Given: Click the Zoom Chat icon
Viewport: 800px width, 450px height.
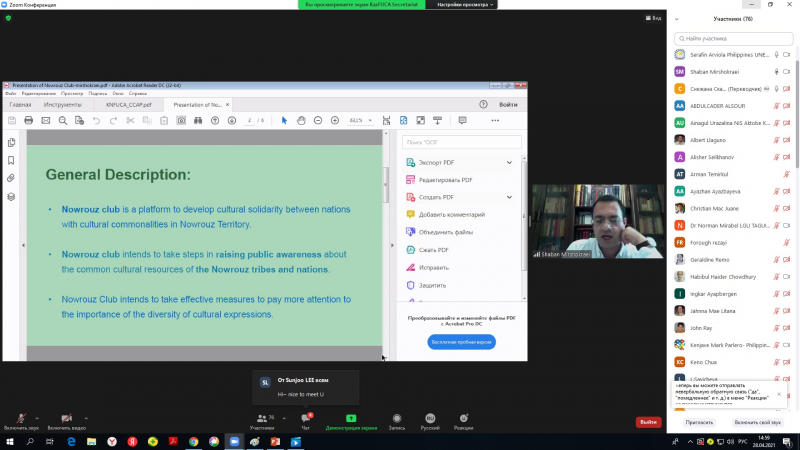Looking at the screenshot, I should point(306,419).
